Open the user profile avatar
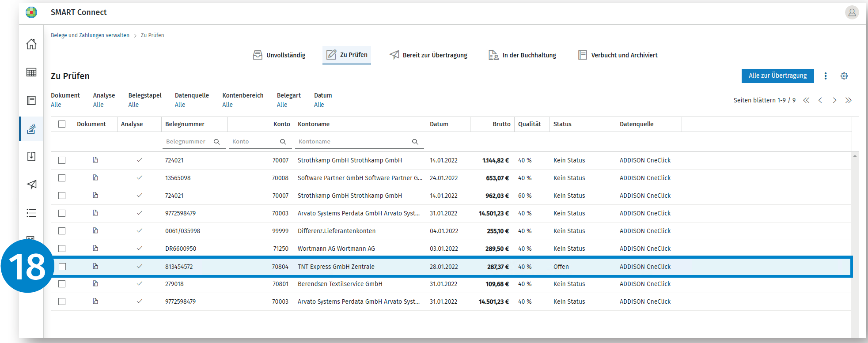 [x=852, y=12]
